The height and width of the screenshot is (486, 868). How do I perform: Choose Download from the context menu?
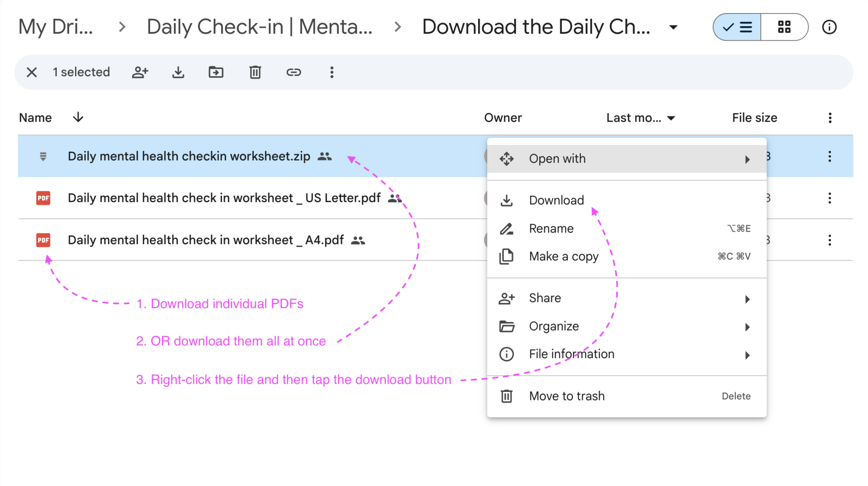556,200
